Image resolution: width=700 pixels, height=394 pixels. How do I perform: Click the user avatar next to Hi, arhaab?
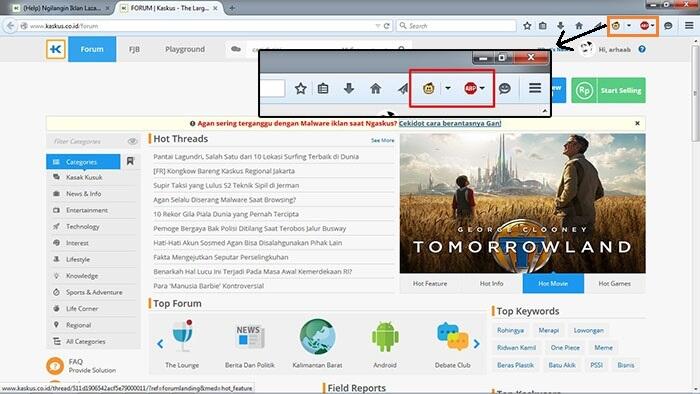click(587, 49)
